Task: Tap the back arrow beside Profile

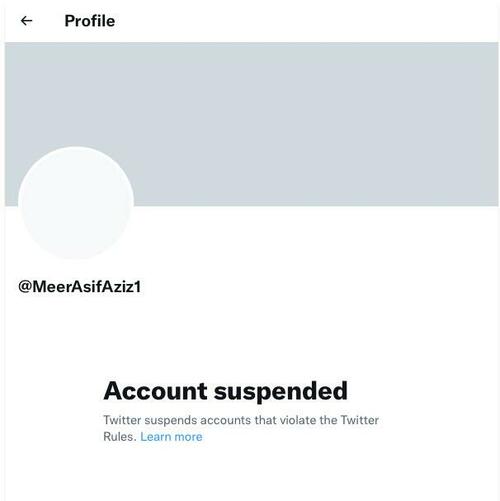Action: point(26,21)
